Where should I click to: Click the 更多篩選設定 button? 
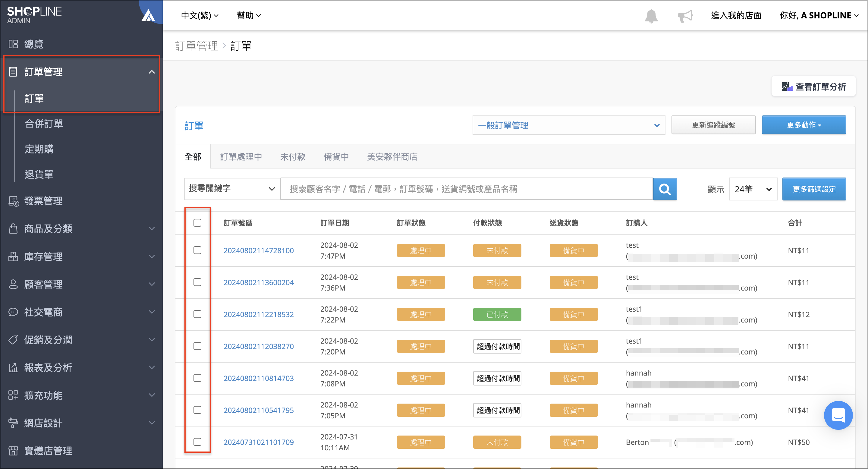(814, 189)
